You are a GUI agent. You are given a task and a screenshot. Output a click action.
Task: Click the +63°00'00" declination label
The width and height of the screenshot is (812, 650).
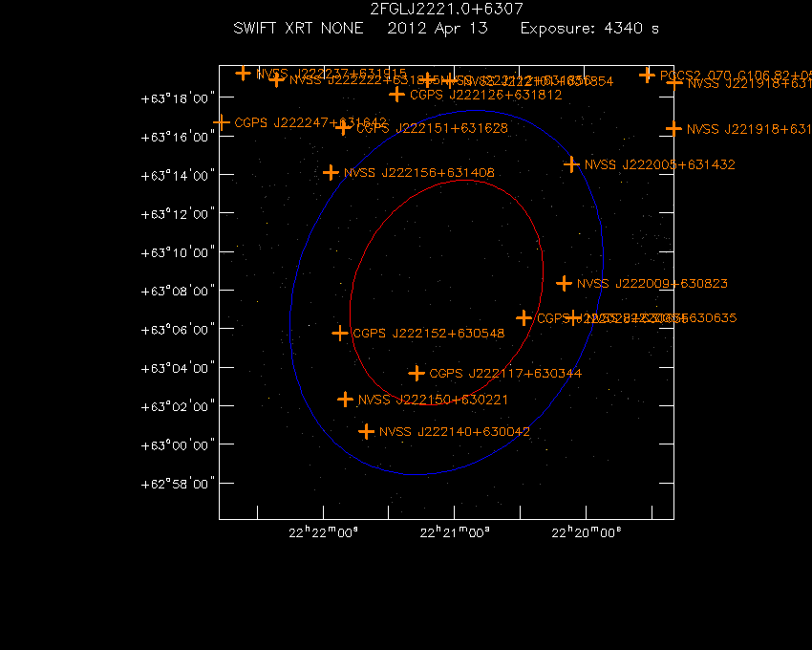[x=178, y=445]
